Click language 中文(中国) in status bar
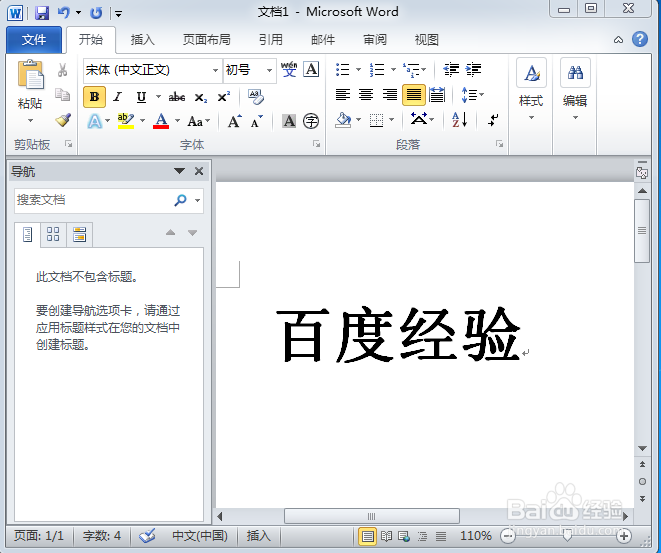The image size is (661, 553). pyautogui.click(x=200, y=536)
